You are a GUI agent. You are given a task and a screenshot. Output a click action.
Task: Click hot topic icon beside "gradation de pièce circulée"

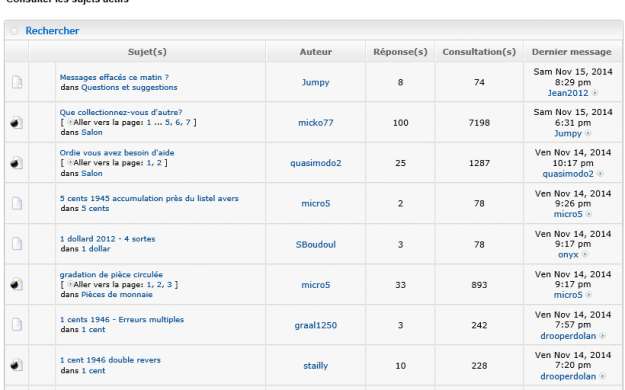(16, 284)
